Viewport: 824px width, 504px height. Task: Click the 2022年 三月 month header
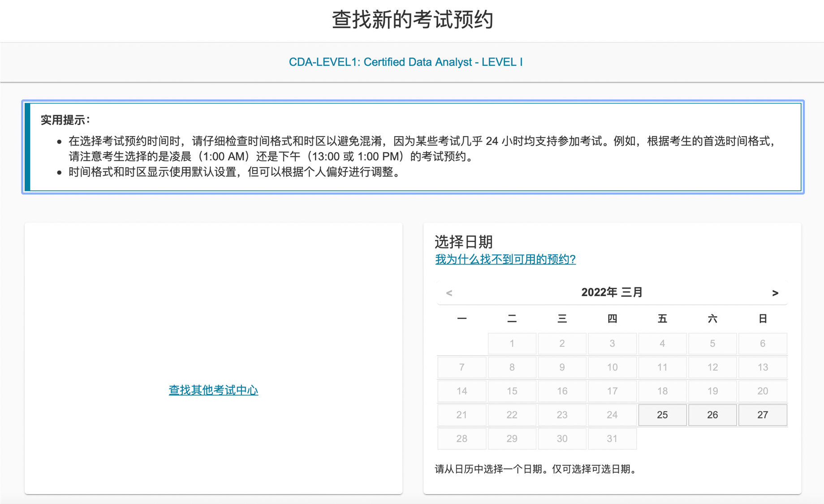tap(612, 292)
